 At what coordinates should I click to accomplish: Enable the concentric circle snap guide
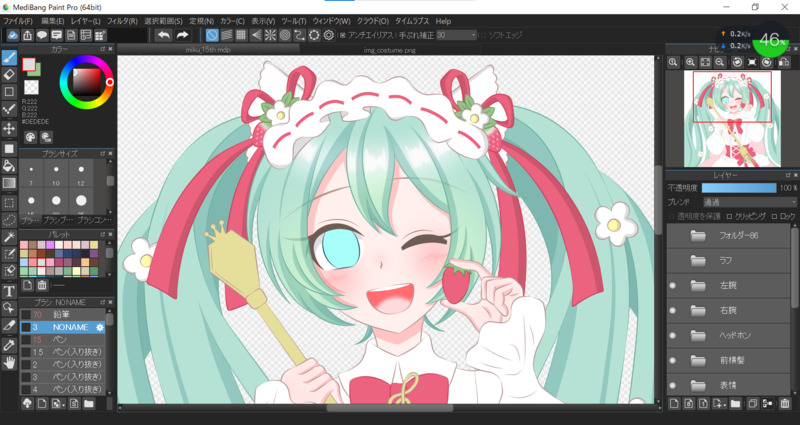285,35
